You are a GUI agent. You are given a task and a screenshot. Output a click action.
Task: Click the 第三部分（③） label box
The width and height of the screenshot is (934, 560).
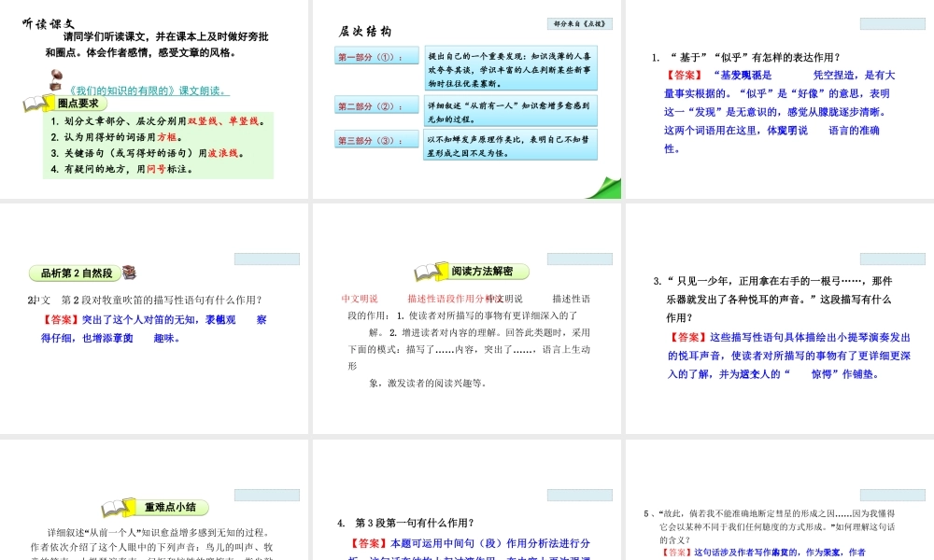376,140
